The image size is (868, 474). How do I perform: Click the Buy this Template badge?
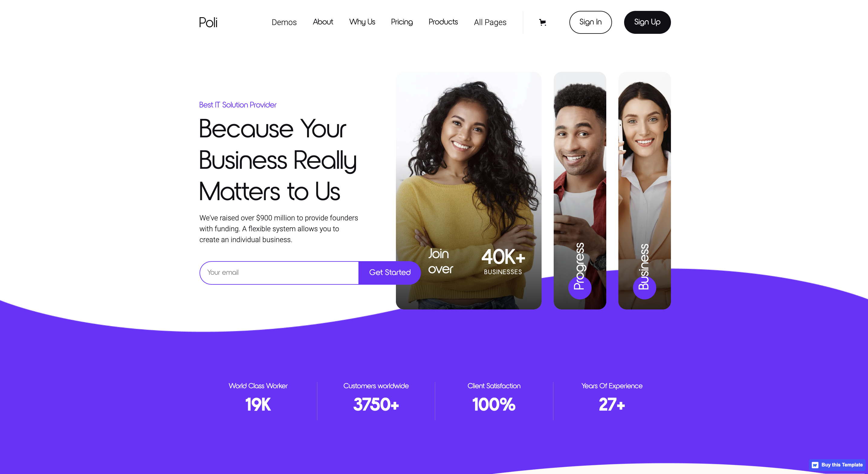point(837,465)
